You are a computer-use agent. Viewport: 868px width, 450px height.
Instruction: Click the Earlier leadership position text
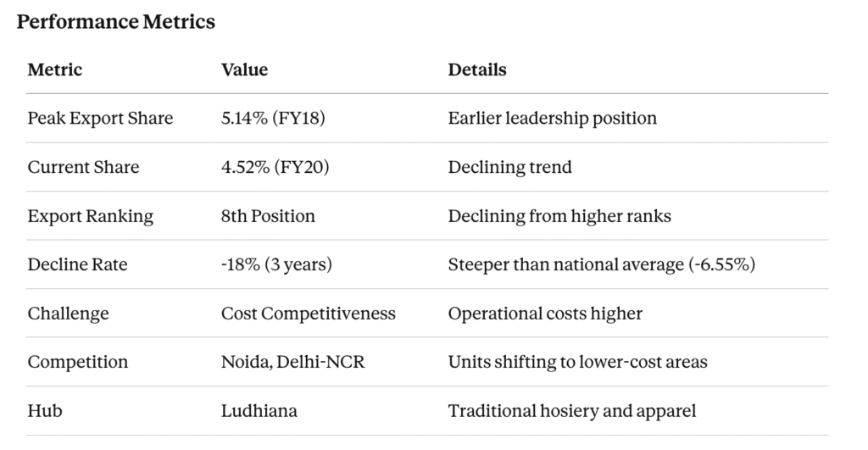(552, 118)
